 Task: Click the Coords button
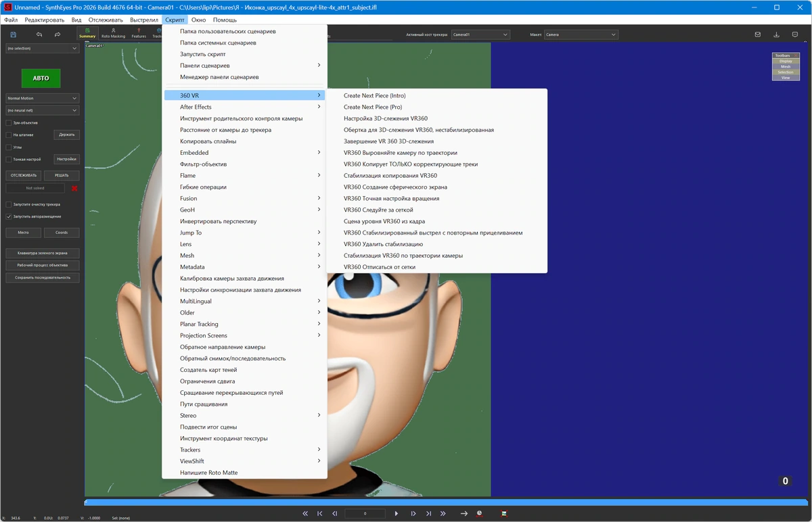pyautogui.click(x=62, y=233)
